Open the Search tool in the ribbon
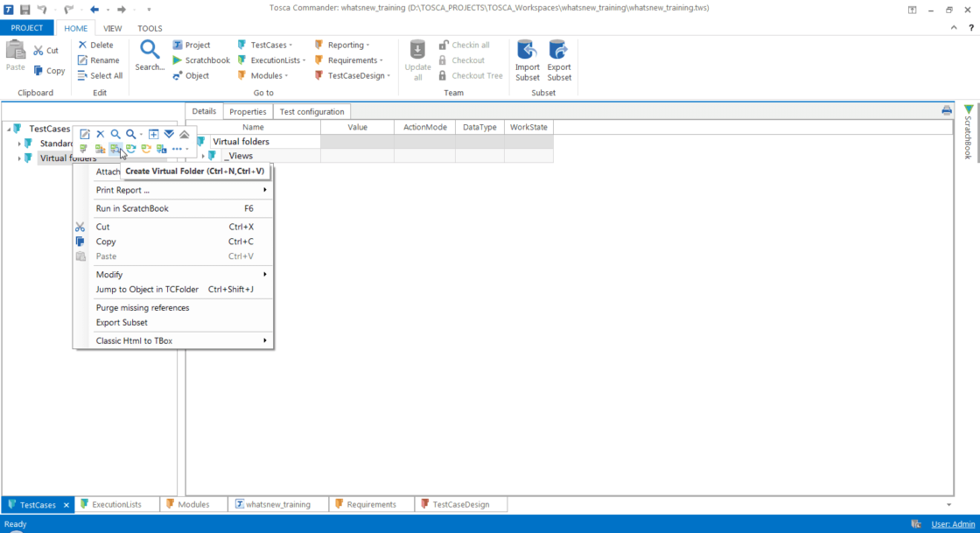 tap(150, 56)
